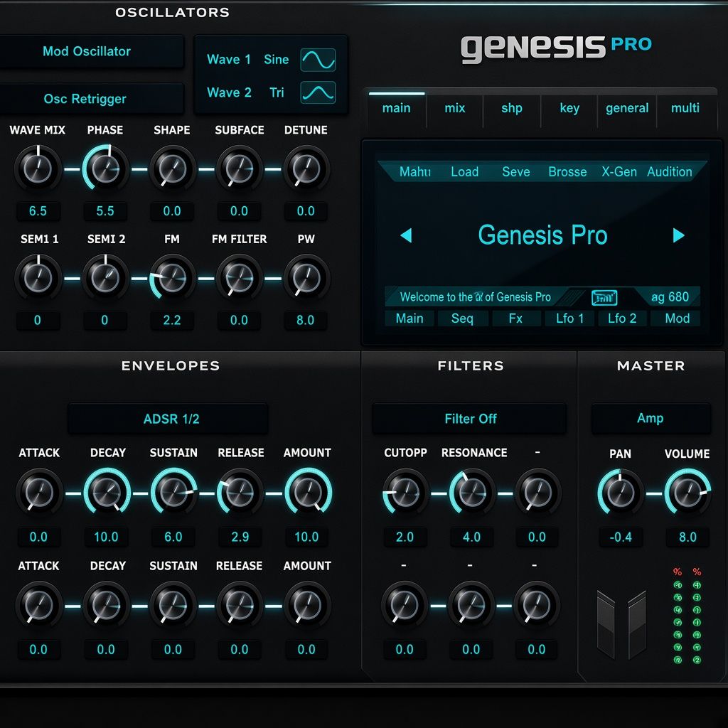The image size is (728, 728).
Task: Click the first-row envelope DECAY knob
Action: pyautogui.click(x=107, y=491)
